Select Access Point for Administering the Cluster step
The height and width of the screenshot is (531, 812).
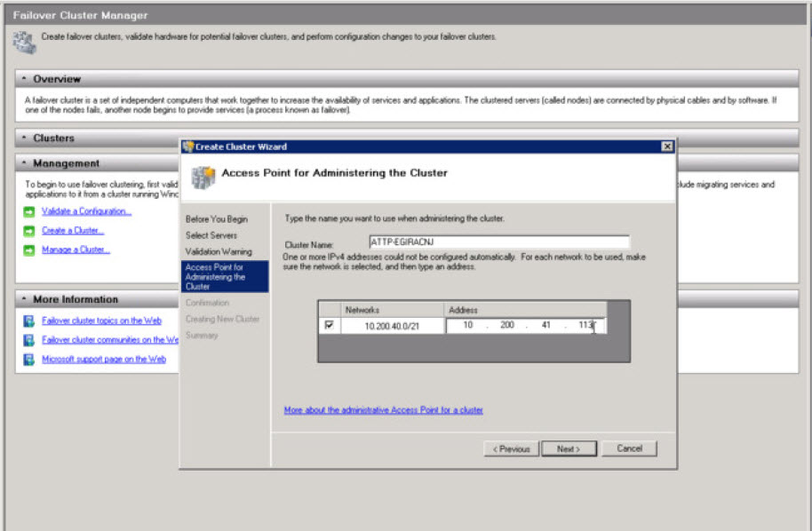[x=225, y=276]
